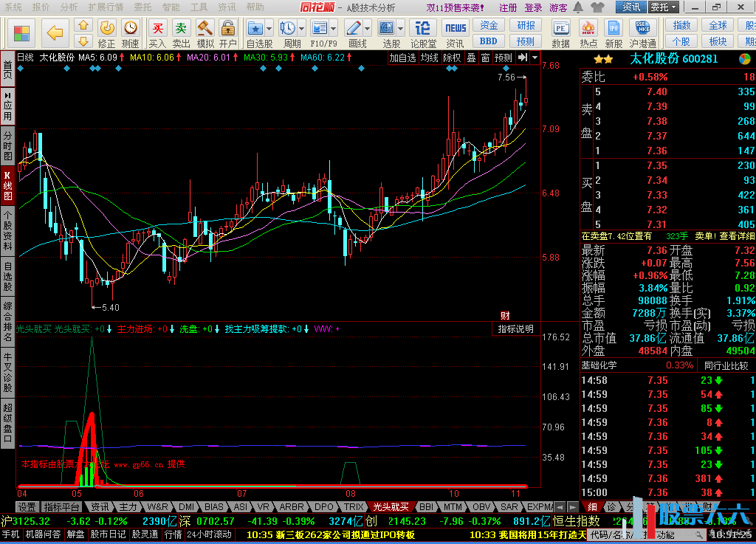Click the 买入 buy icon
The height and width of the screenshot is (544, 756).
click(157, 34)
